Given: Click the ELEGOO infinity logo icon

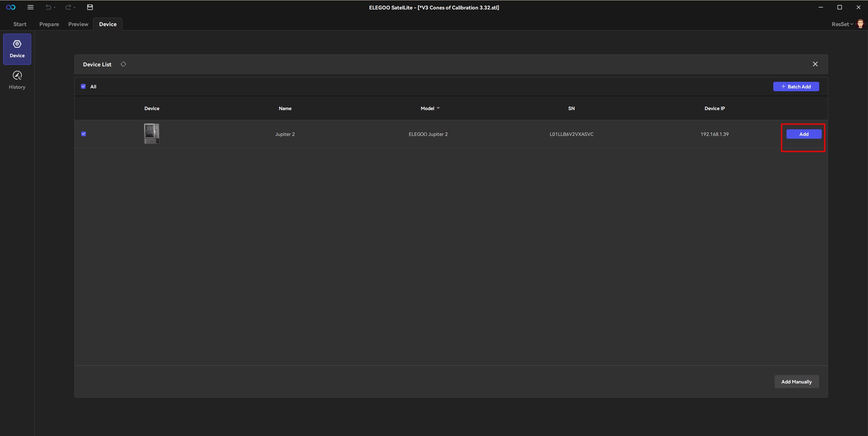Looking at the screenshot, I should pyautogui.click(x=11, y=8).
